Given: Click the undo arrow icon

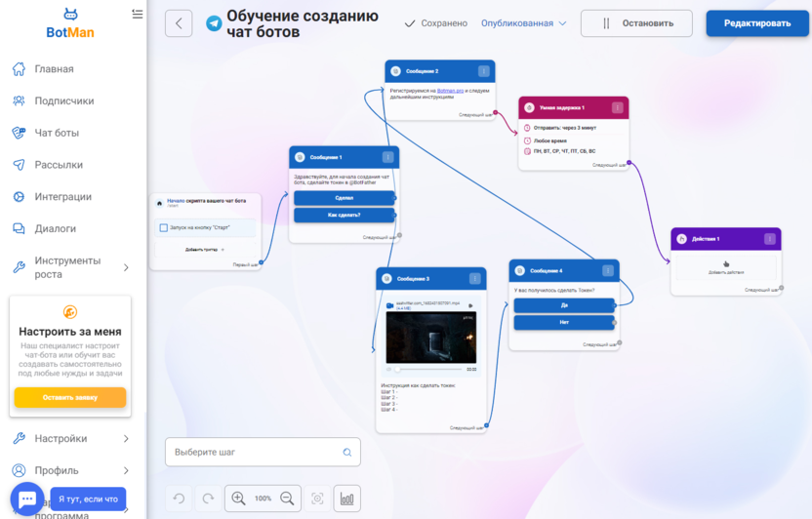Looking at the screenshot, I should (180, 499).
